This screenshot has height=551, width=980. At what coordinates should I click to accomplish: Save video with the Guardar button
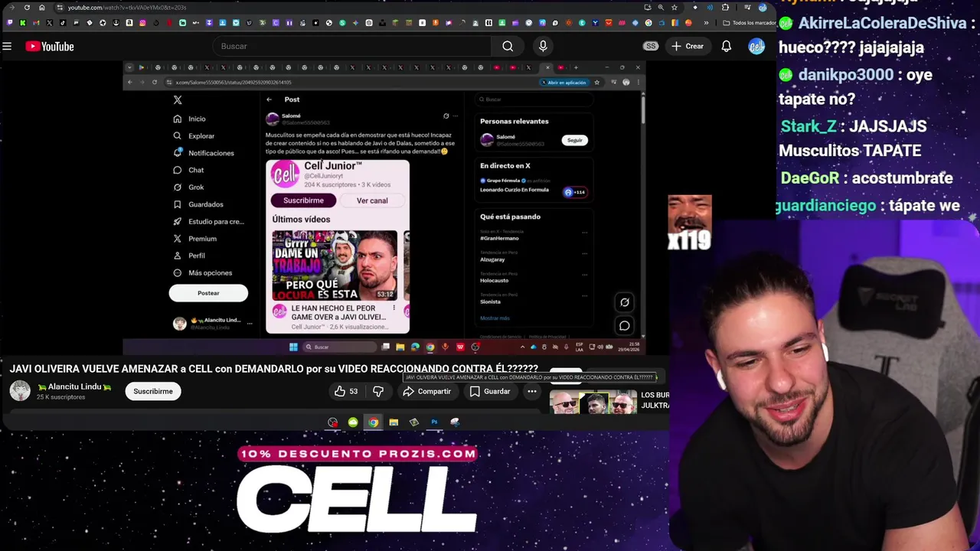click(489, 391)
